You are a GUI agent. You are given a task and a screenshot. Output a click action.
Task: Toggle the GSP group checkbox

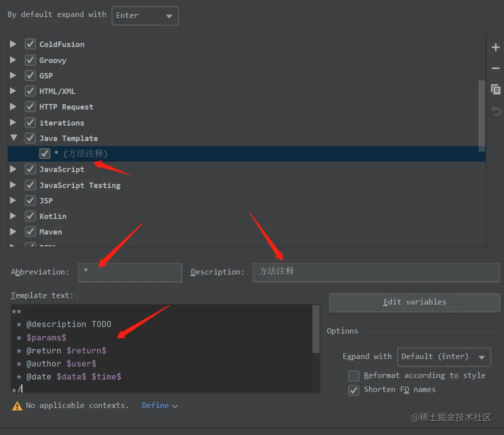(30, 75)
